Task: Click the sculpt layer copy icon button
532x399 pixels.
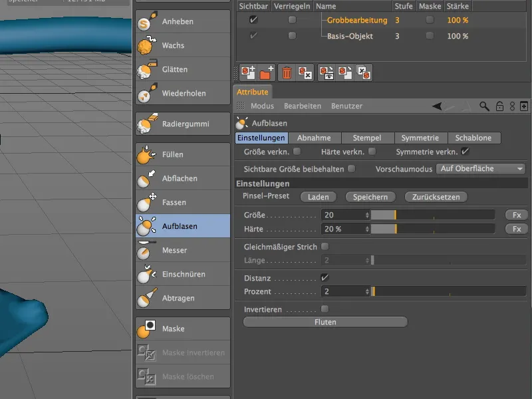Action: [x=344, y=72]
